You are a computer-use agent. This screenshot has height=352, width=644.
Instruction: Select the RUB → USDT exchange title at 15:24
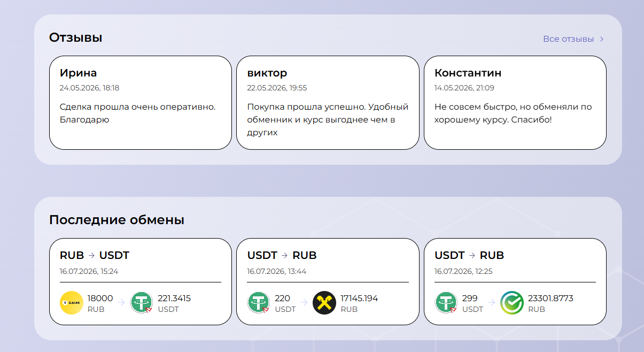coord(95,255)
